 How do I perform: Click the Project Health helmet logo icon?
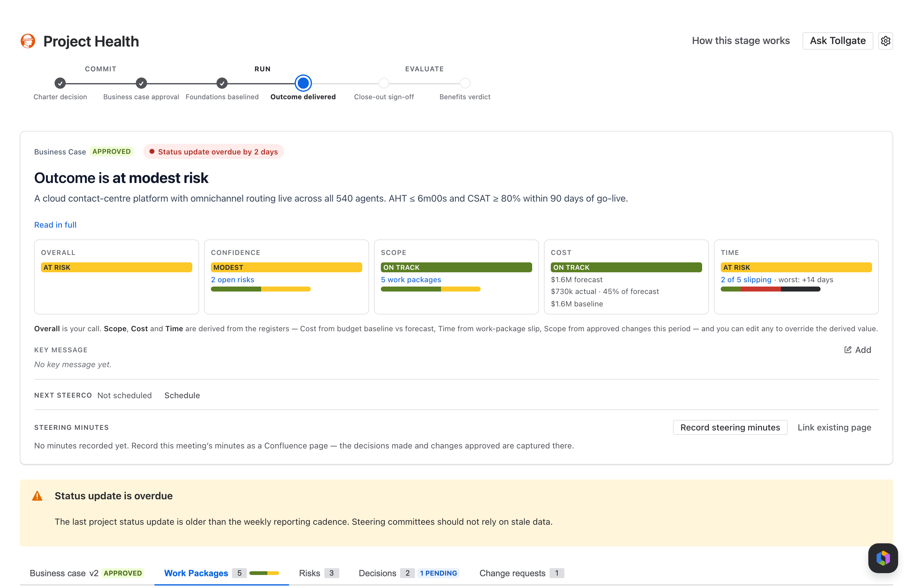pyautogui.click(x=28, y=41)
